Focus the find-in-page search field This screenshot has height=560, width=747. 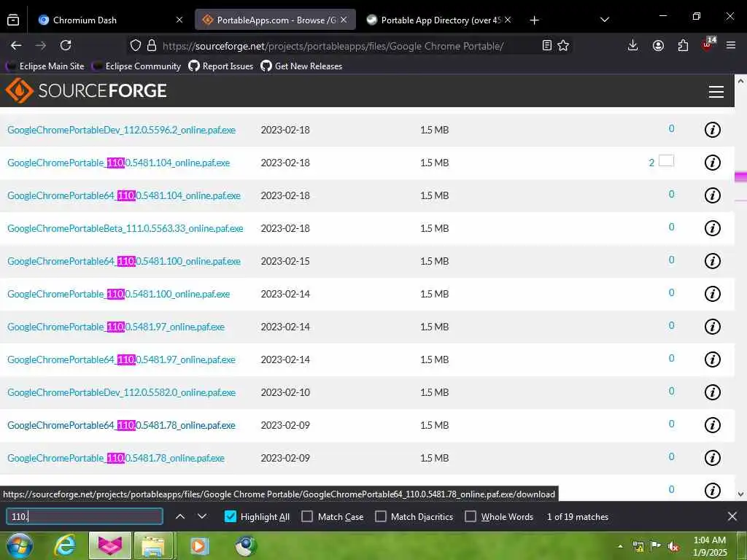click(85, 516)
